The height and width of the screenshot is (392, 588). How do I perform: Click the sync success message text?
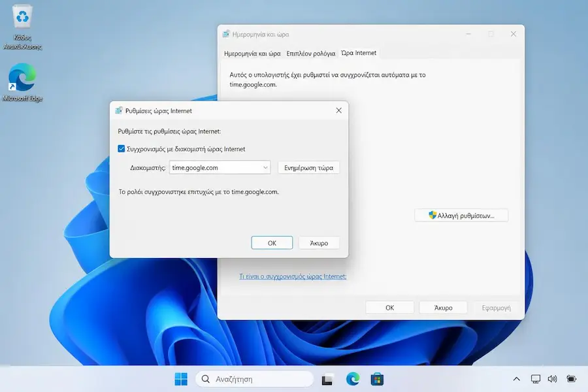point(199,192)
